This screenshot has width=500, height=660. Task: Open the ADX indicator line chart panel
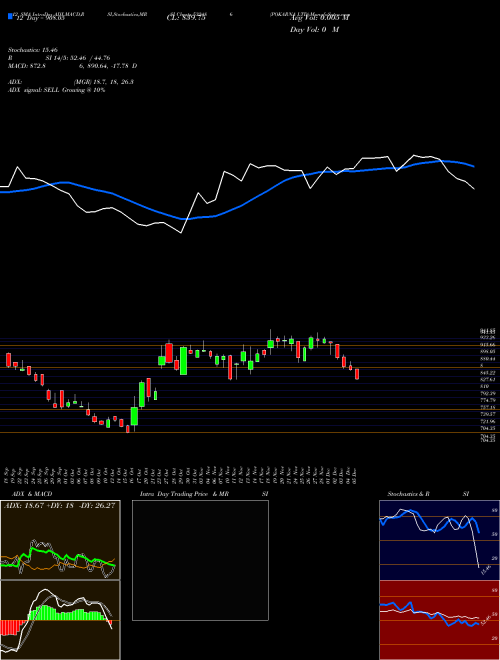[60, 540]
